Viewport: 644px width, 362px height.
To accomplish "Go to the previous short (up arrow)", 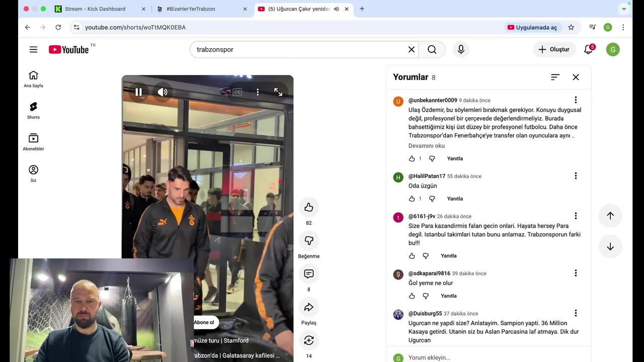I will click(610, 216).
